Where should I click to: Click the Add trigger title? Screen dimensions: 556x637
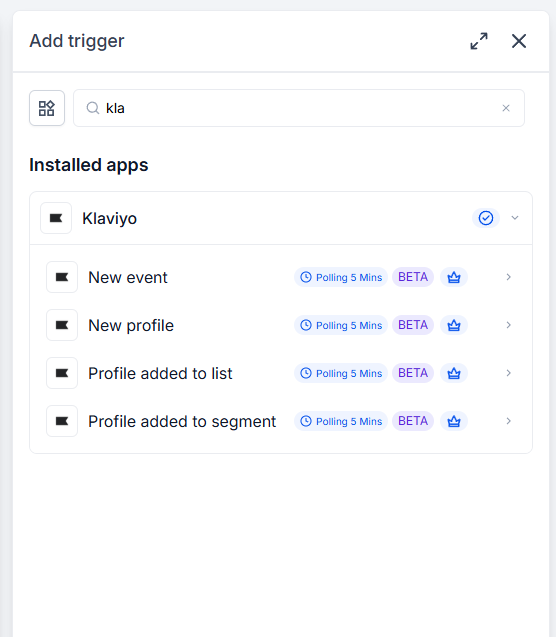[77, 41]
